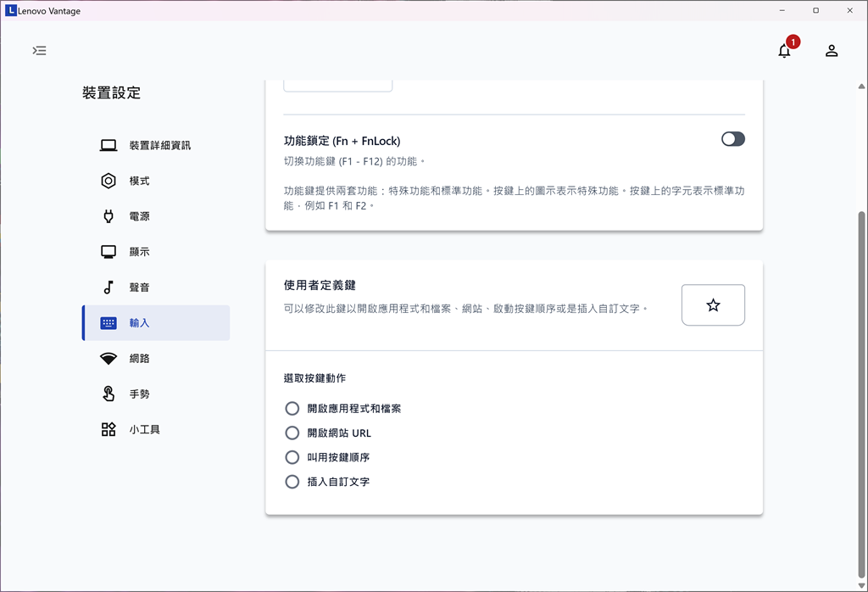Click the power plug 電源 icon

point(108,216)
